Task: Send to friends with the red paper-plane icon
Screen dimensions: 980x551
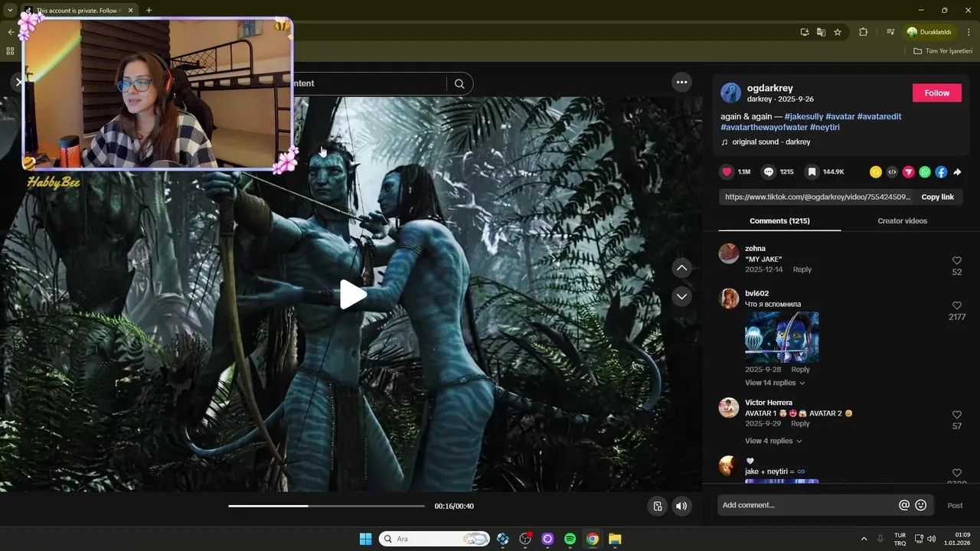Action: click(909, 172)
